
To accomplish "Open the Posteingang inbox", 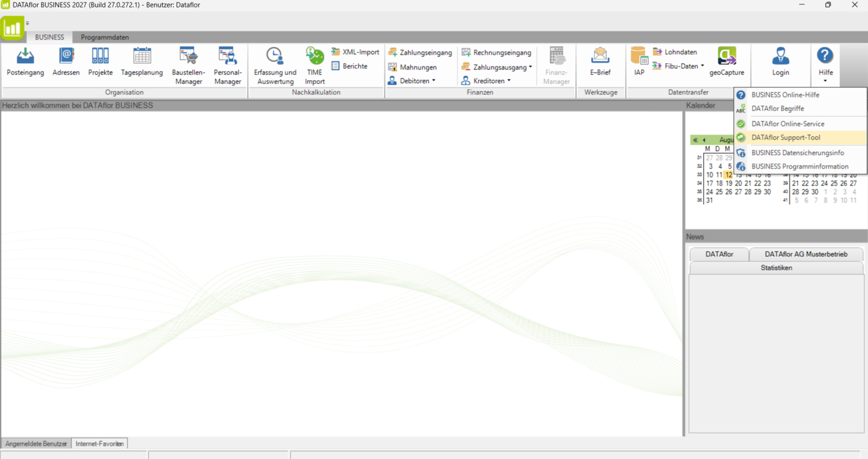I will click(25, 62).
